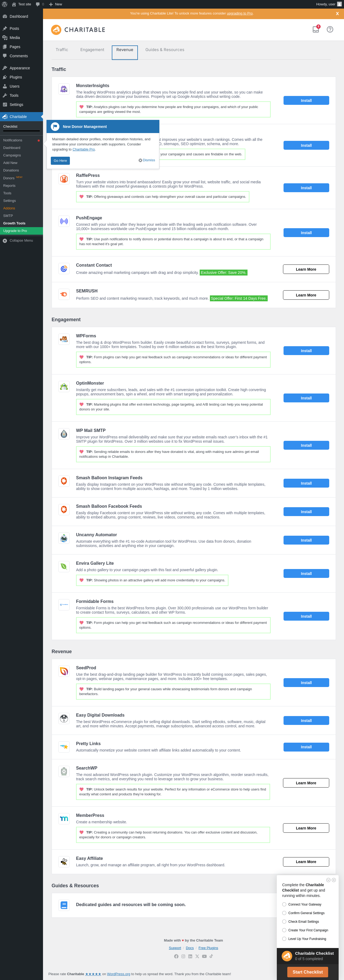Open the YouTube footer icon
This screenshot has height=980, width=344.
pyautogui.click(x=204, y=956)
